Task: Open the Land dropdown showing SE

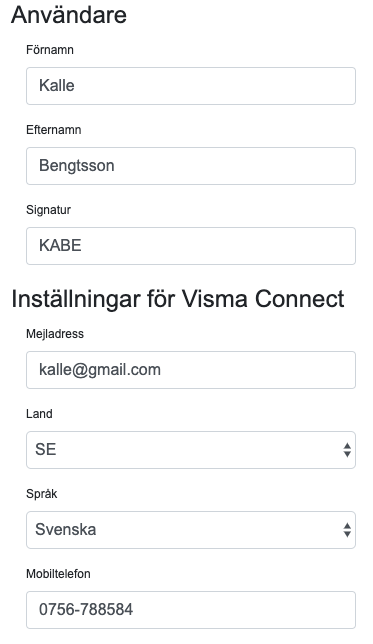Action: tap(191, 450)
